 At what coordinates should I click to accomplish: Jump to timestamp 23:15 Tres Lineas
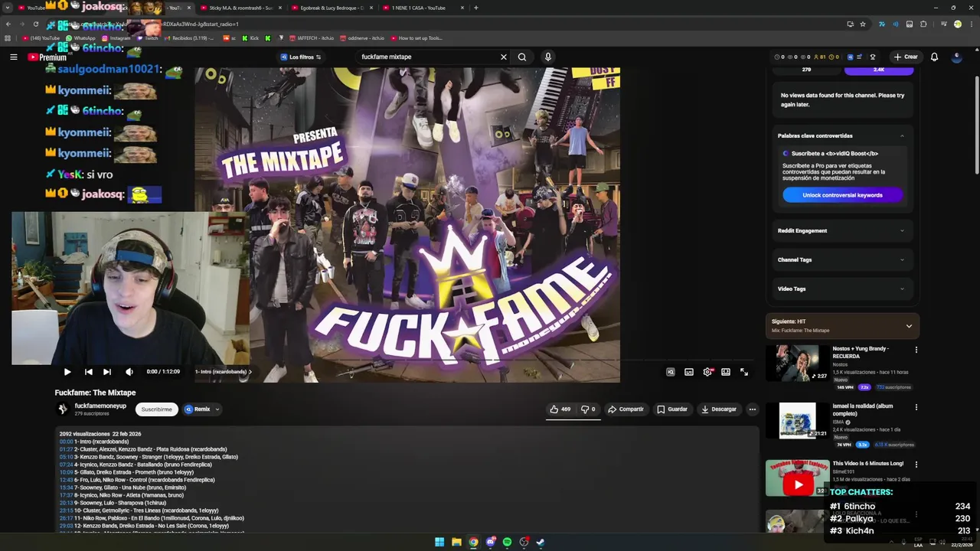point(66,510)
